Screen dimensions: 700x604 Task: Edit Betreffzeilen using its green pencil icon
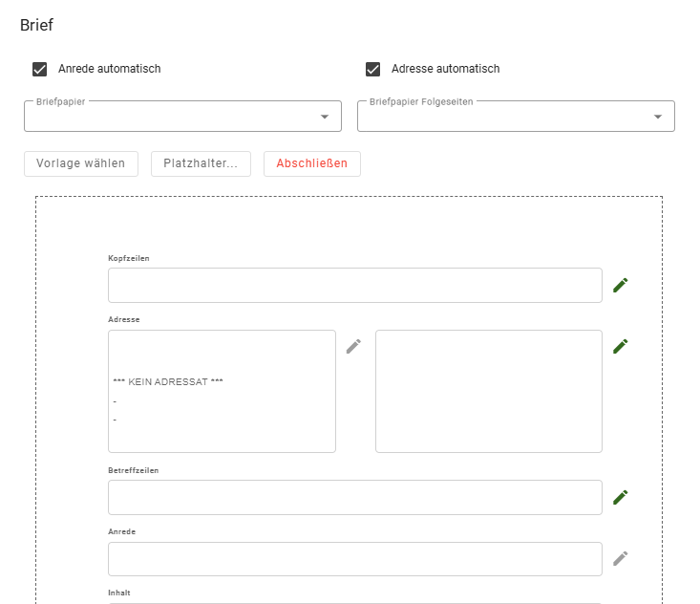tap(621, 497)
